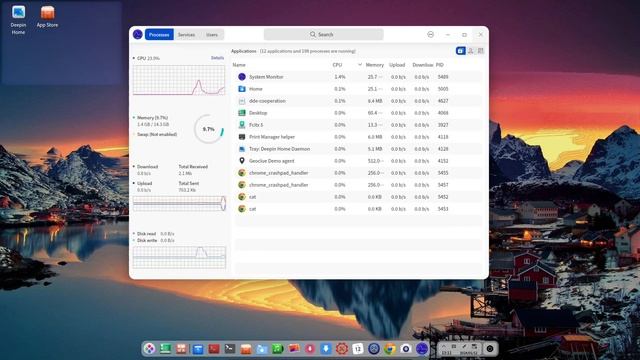Select the process with PID 5455
Image resolution: width=640 pixels, height=360 pixels.
coord(358,173)
